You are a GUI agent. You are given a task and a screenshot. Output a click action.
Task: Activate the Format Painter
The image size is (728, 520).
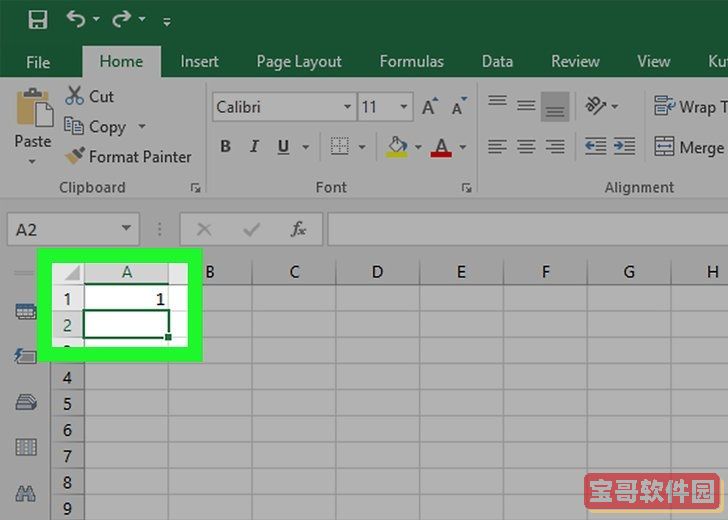click(x=128, y=156)
